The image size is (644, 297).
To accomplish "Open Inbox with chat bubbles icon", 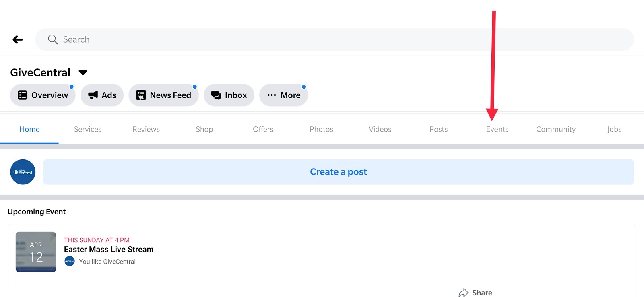I will point(229,95).
